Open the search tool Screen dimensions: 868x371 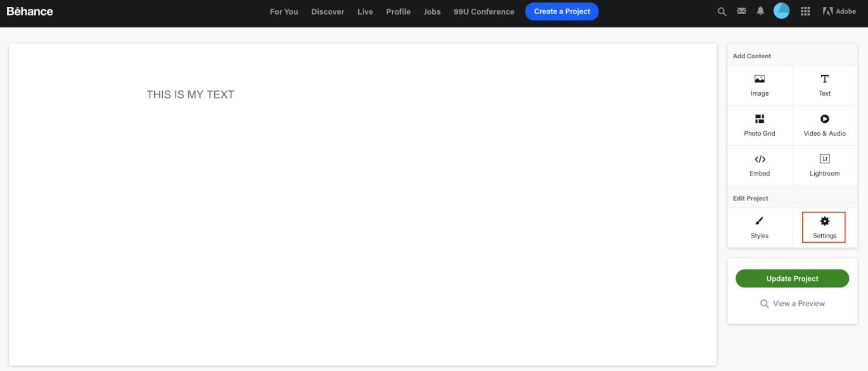tap(722, 11)
